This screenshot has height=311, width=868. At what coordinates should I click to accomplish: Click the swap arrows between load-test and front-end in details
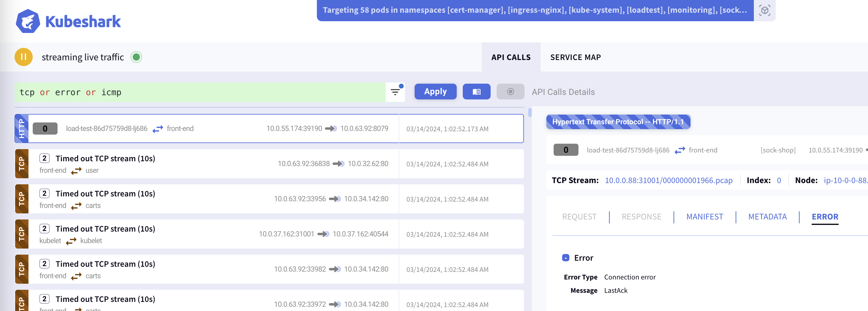coord(680,150)
